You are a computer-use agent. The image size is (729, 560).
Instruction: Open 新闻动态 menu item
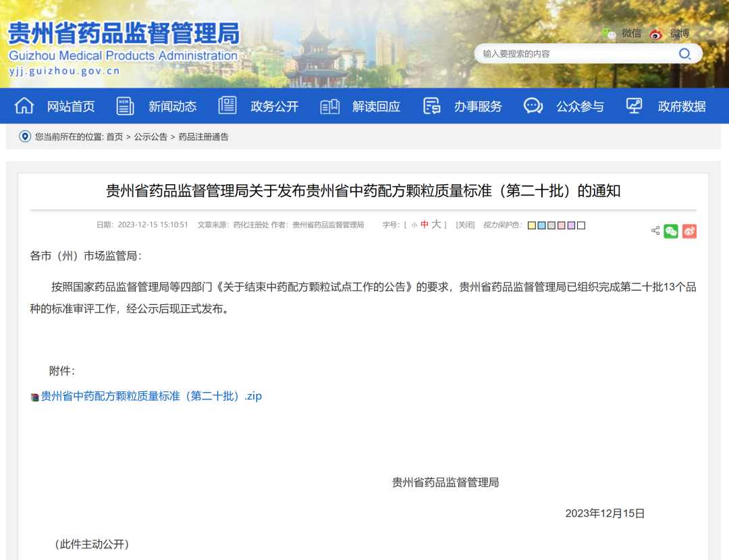(173, 107)
